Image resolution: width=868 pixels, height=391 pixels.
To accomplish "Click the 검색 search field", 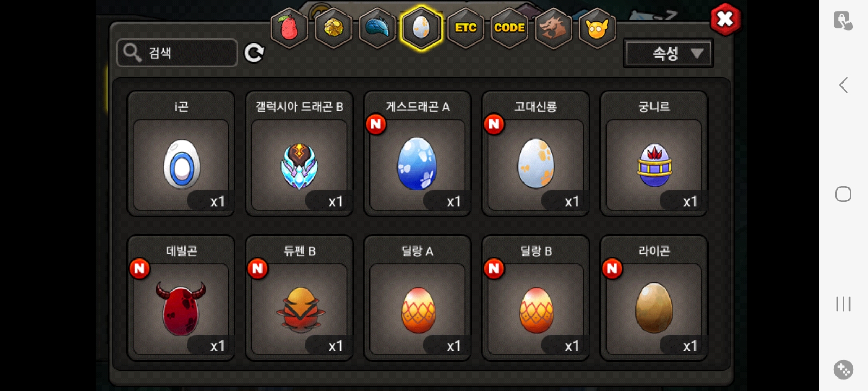I will [x=177, y=53].
